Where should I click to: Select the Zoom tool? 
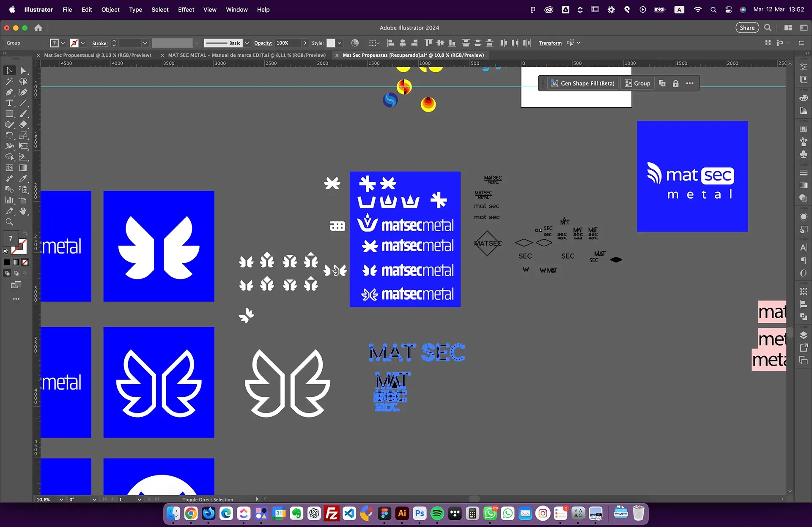[x=9, y=222]
